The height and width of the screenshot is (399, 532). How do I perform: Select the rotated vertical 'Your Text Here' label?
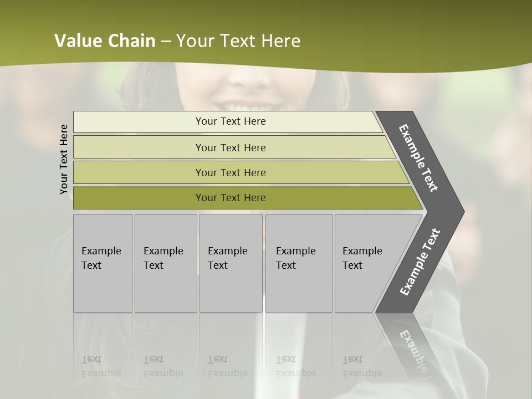pos(64,160)
